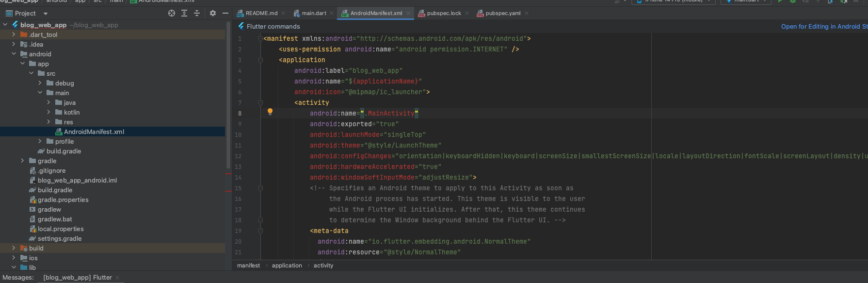Click Open for Editing in Android Studio link

tap(824, 26)
